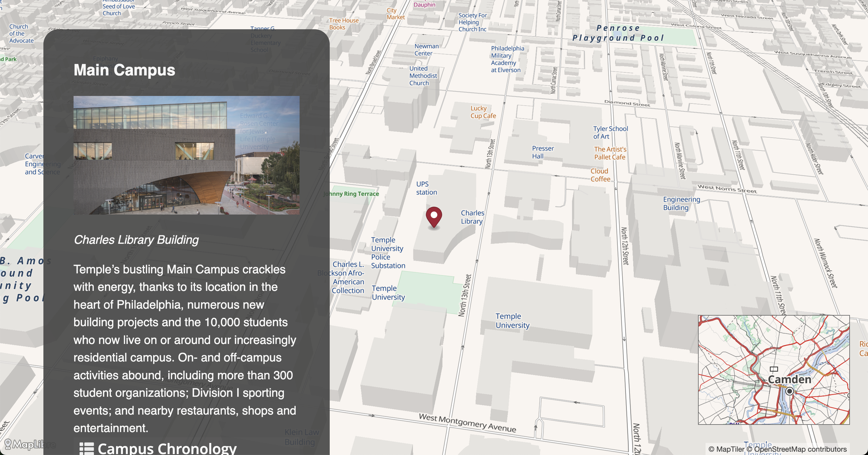Screen dimensions: 868x455
Task: Select the Tyler School of Art label
Action: click(610, 132)
